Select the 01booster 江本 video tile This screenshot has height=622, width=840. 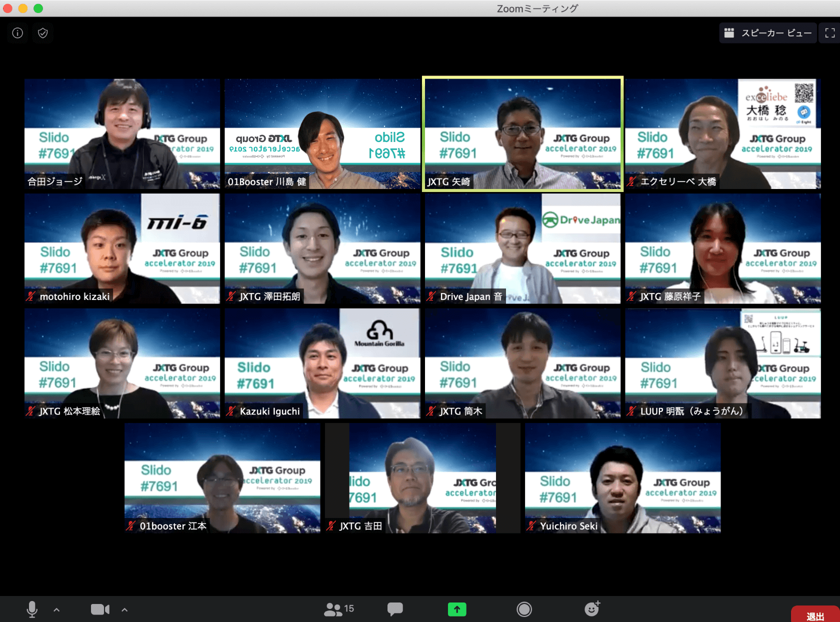tap(222, 478)
